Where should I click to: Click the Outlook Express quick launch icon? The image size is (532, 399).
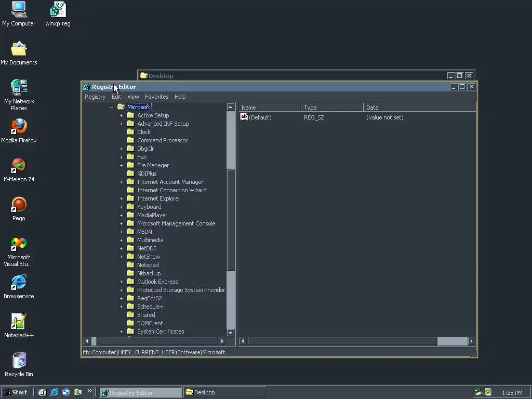click(66, 392)
